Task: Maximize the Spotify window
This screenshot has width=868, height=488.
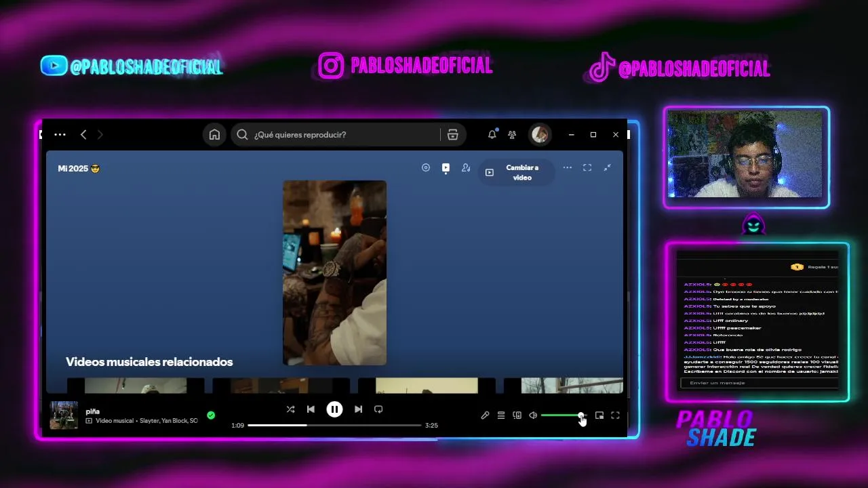Action: (593, 135)
